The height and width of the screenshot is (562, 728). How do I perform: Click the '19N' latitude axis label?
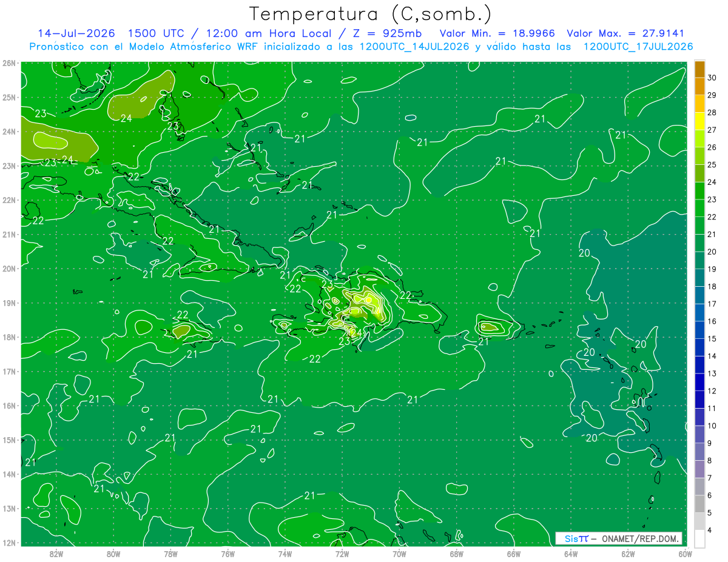[10, 303]
